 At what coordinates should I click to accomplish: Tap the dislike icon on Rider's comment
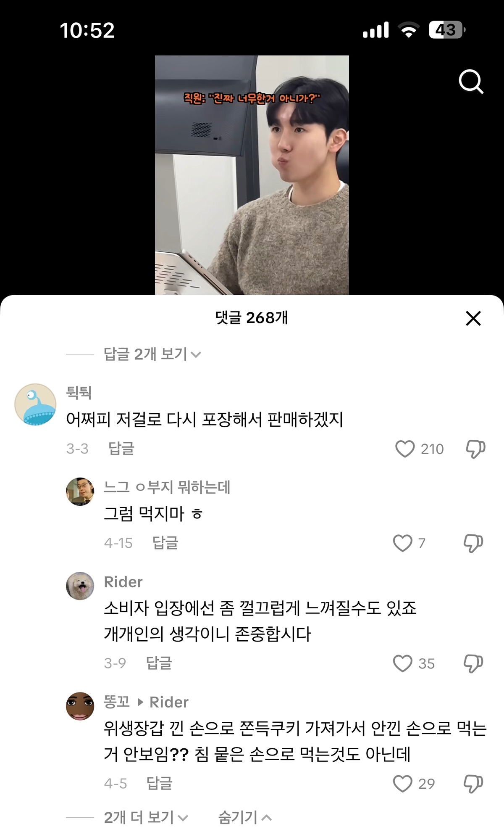pos(473,663)
